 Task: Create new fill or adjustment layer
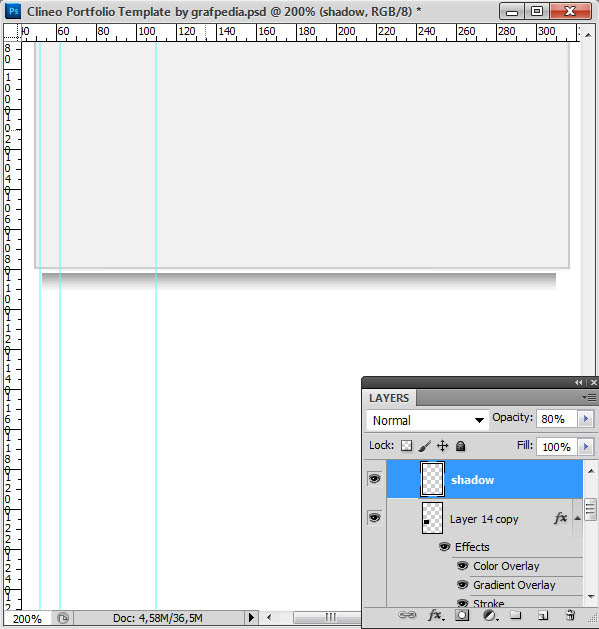click(490, 615)
